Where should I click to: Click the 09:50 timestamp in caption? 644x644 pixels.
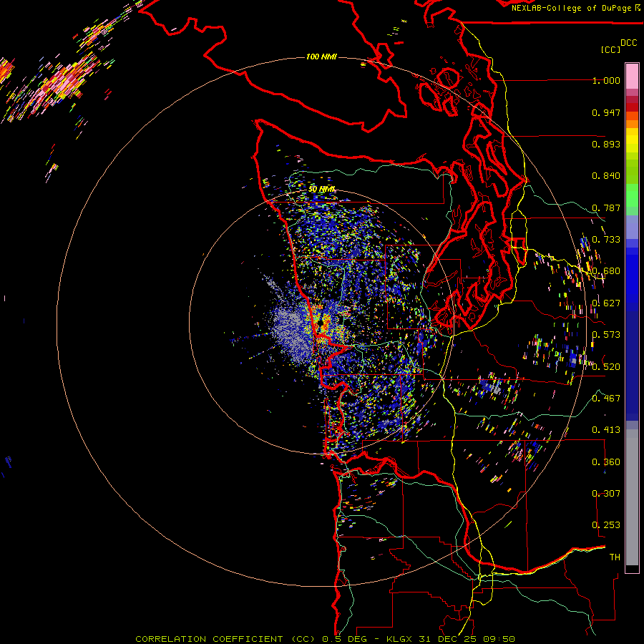499,639
